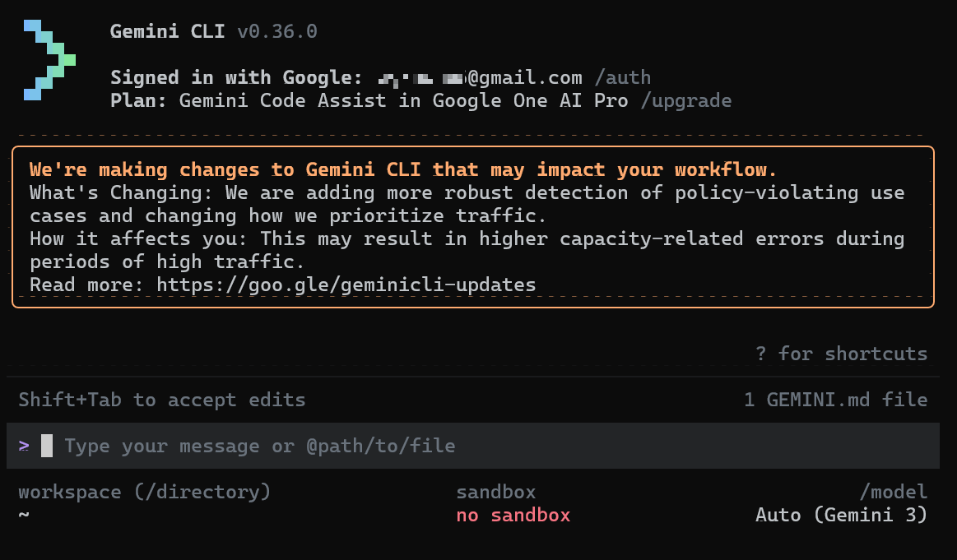Click the 'workspace (/directory)' label

pyautogui.click(x=145, y=493)
